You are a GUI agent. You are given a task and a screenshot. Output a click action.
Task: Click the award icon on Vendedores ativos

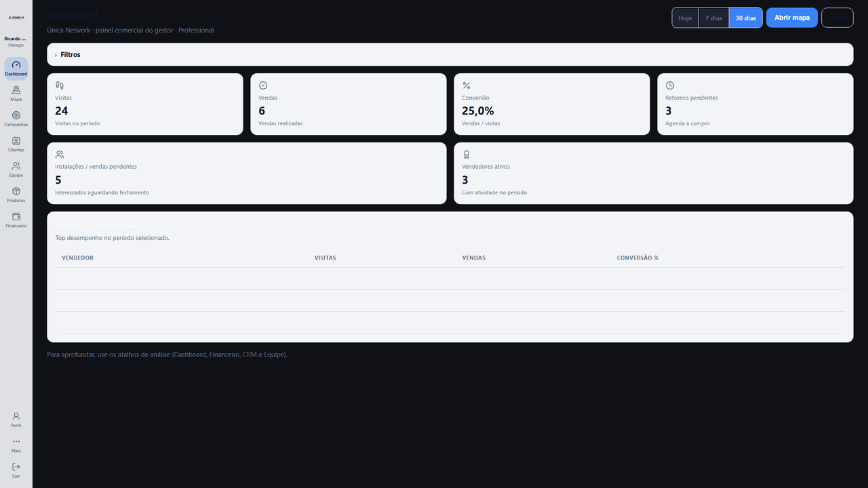pyautogui.click(x=467, y=155)
